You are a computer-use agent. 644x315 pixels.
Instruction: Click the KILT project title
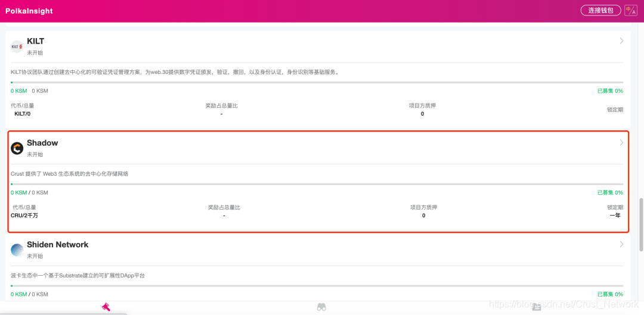(x=35, y=41)
